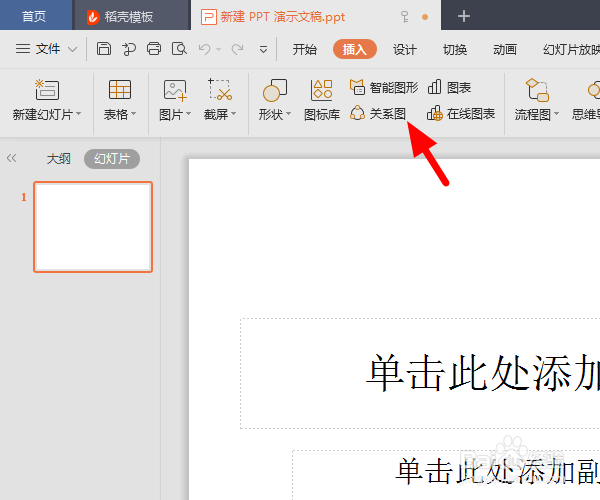Click the Undo arrow
The image size is (600, 500).
[204, 49]
